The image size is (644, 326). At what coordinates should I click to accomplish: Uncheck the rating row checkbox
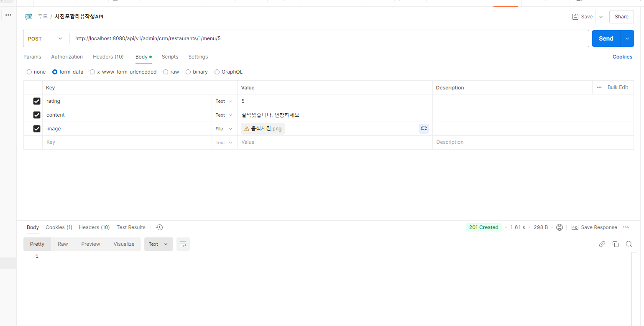37,101
